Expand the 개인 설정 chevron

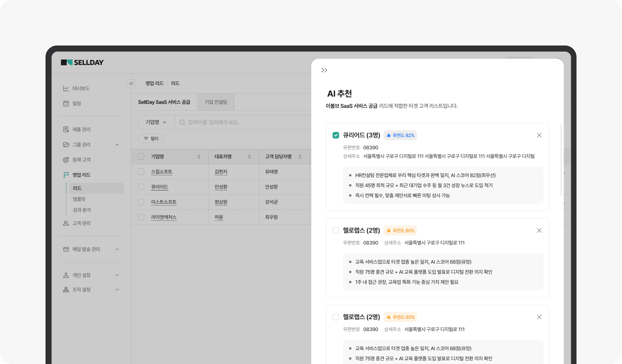tap(117, 275)
